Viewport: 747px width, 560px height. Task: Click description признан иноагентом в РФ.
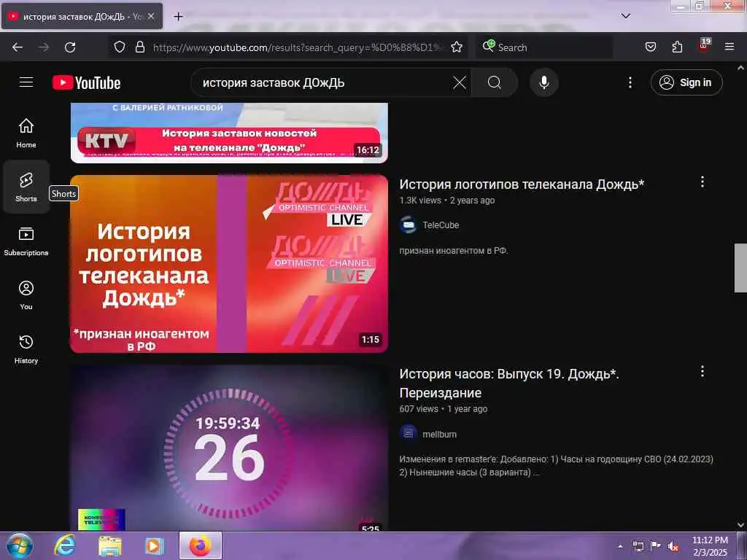(x=454, y=251)
